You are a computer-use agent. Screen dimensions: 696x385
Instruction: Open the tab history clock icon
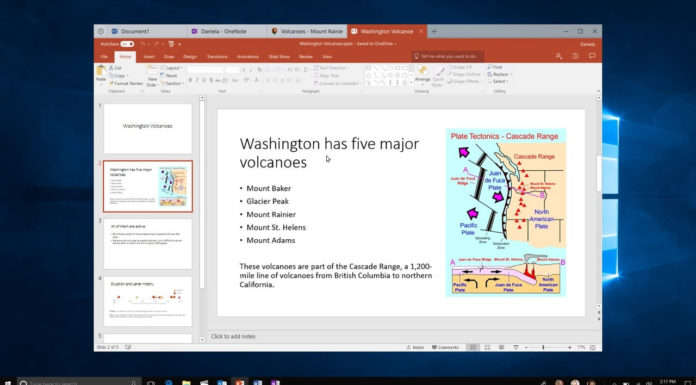(101, 32)
